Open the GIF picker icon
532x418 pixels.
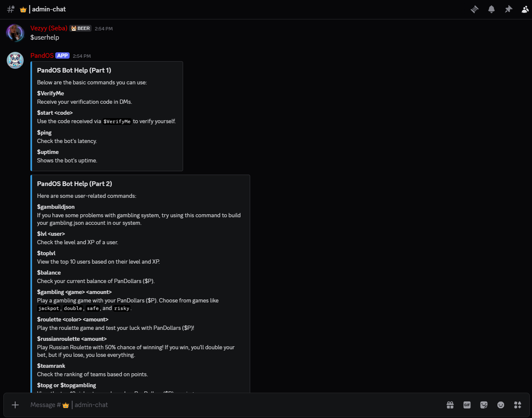click(x=467, y=405)
